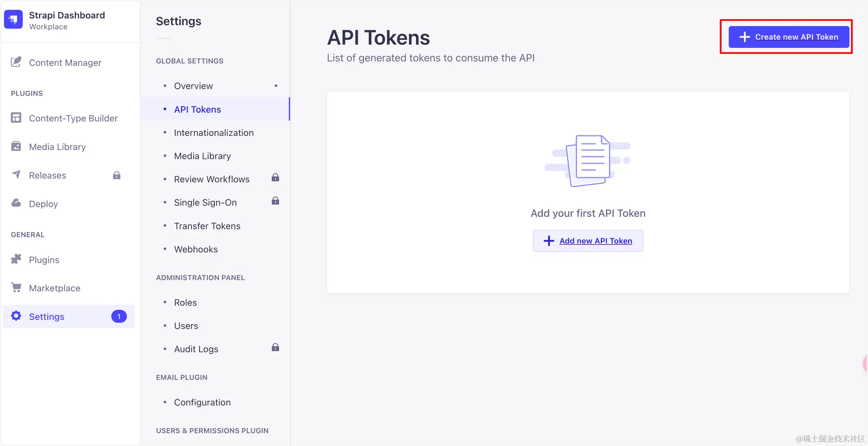Click the GENERAL sidebar section label

click(28, 235)
